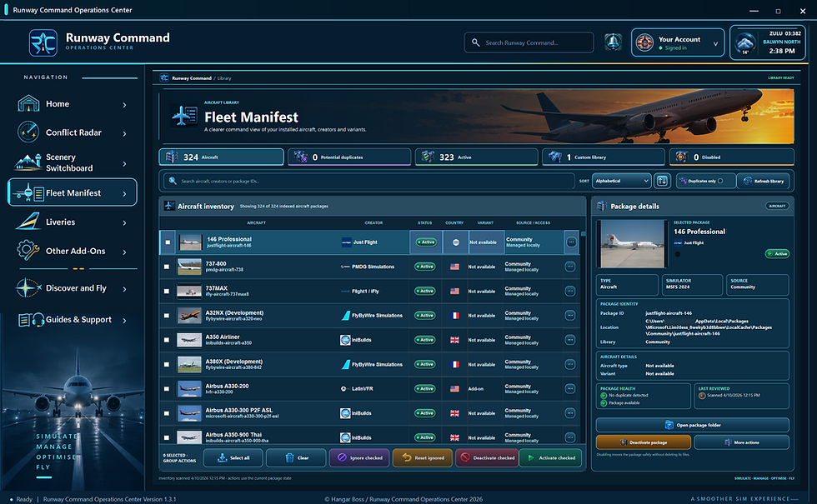Viewport: 817px width, 504px height.
Task: Expand the Conflict Radar chevron
Action: pos(124,134)
